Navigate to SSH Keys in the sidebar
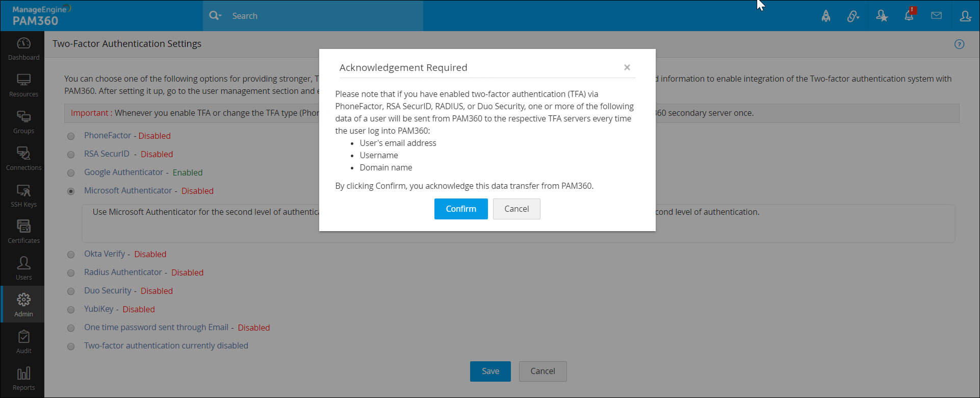Screen dimensions: 980x398 pos(23,196)
